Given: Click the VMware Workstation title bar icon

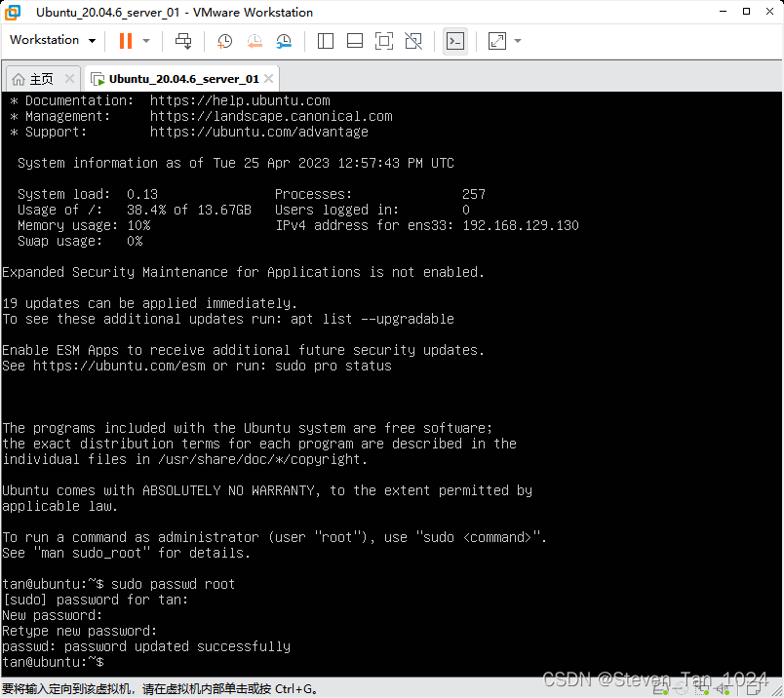Looking at the screenshot, I should tap(13, 12).
